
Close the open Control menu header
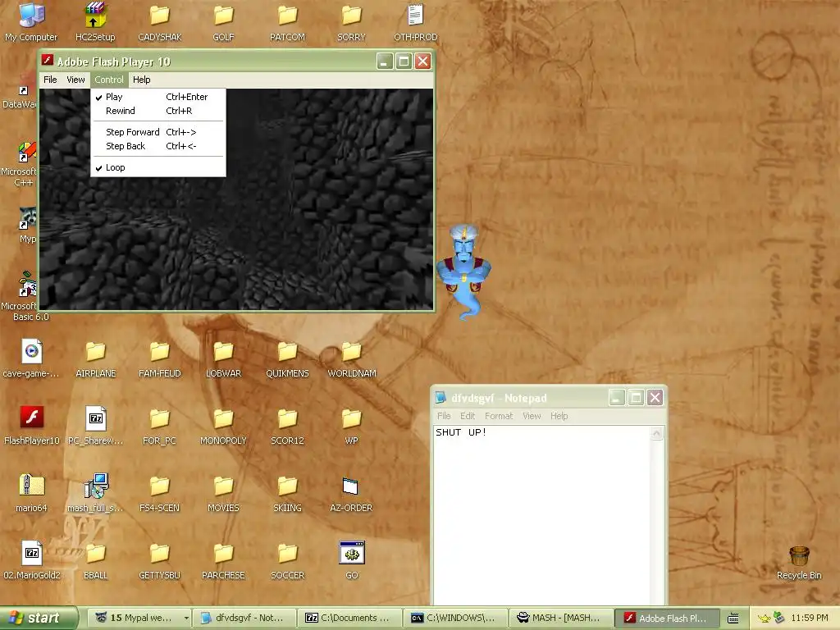point(109,80)
